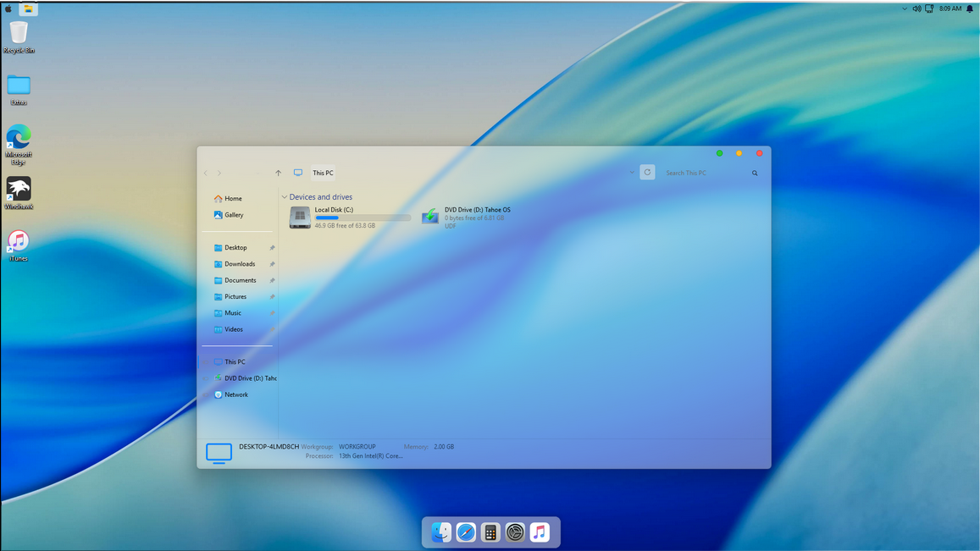The width and height of the screenshot is (980, 551).
Task: Click the up arrow navigation button
Action: click(x=278, y=173)
